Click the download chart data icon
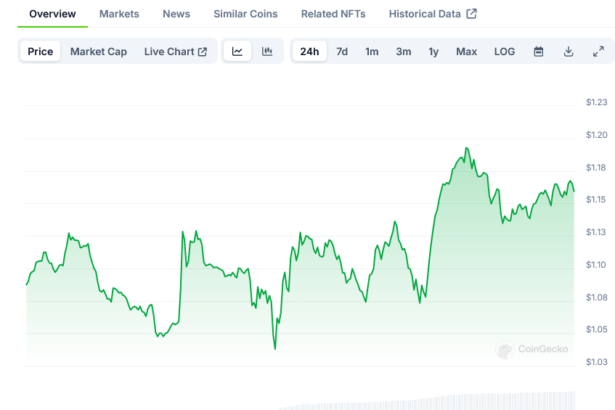Viewport: 615px width, 410px height. pos(568,52)
